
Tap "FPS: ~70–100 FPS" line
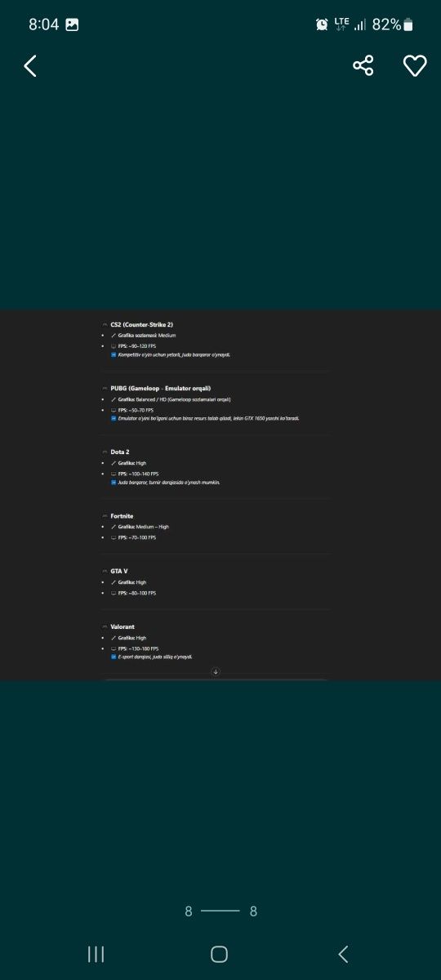click(137, 537)
